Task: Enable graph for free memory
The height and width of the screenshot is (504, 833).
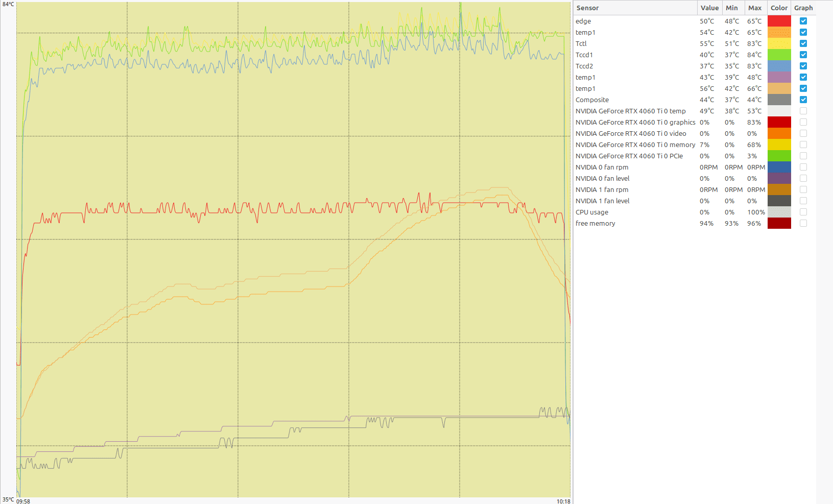Action: 803,223
